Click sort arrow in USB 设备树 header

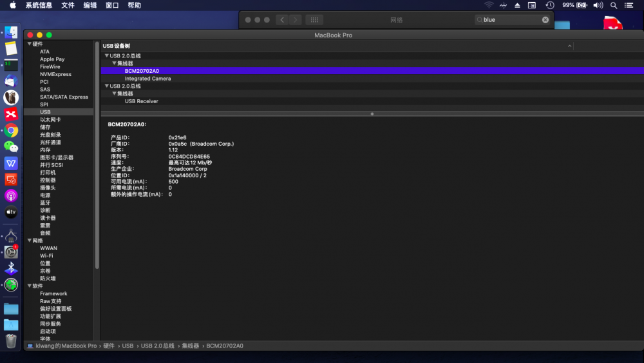(x=570, y=46)
